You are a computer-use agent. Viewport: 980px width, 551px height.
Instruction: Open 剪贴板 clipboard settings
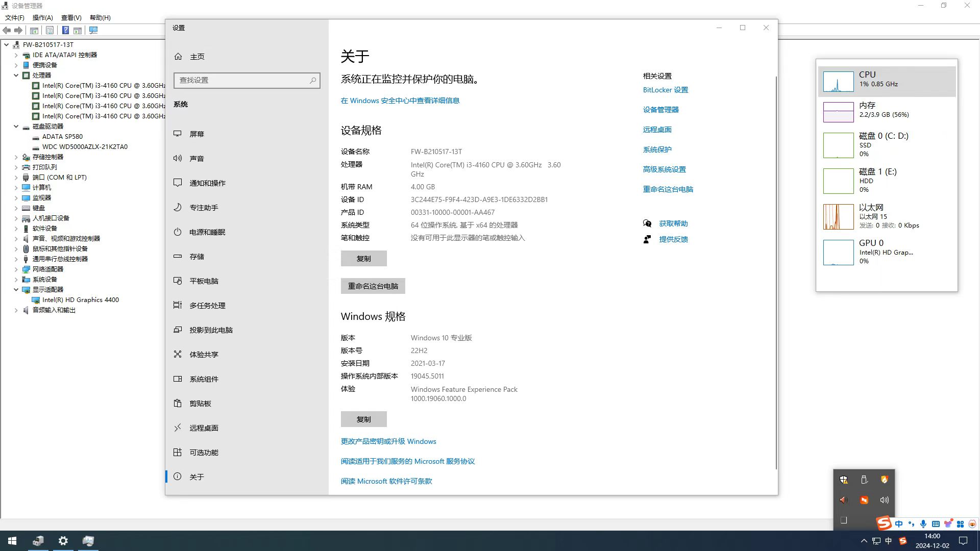(247, 404)
